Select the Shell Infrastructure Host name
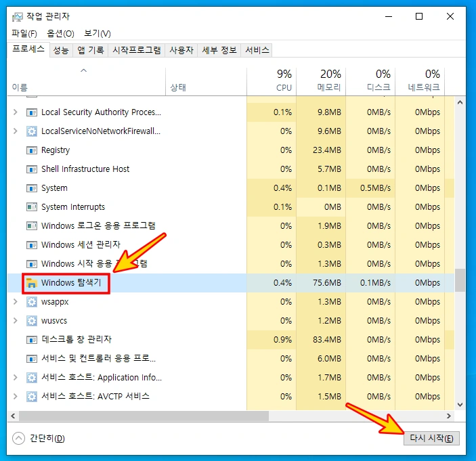Screen dimensions: 476x461 pyautogui.click(x=85, y=169)
